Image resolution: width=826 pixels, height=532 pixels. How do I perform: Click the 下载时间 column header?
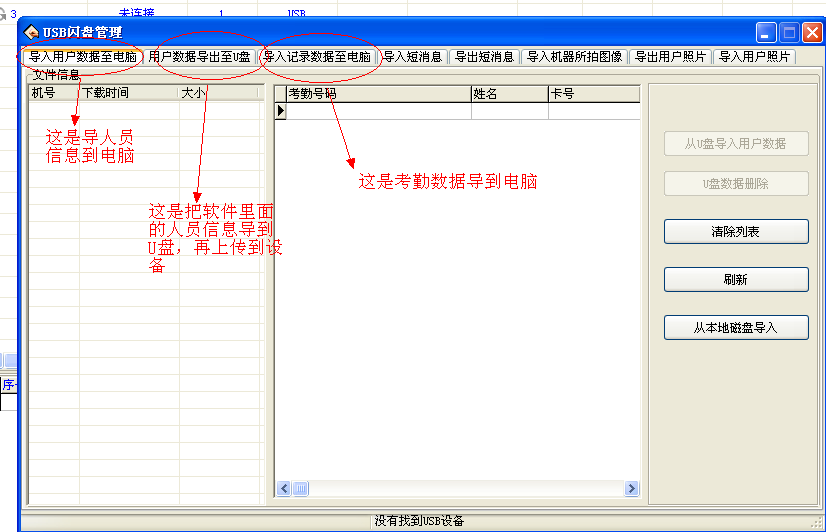coord(128,93)
